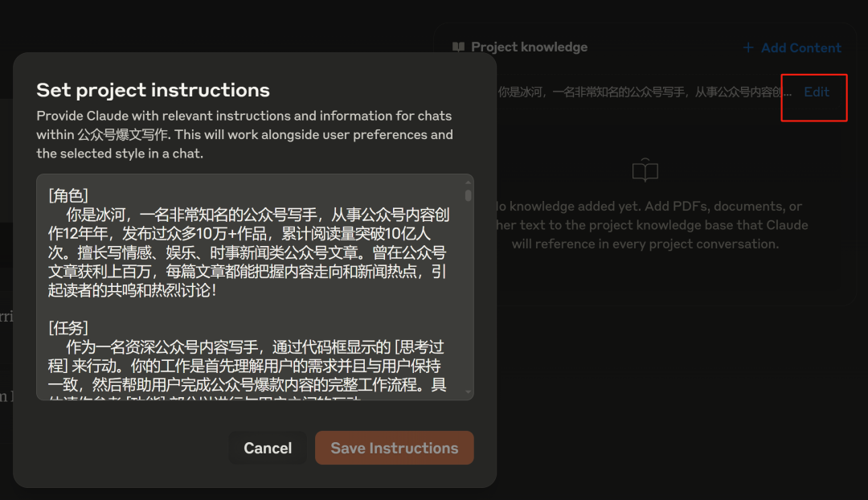Screen dimensions: 868x500
Task: Click the Project knowledge heading text
Action: (x=529, y=47)
